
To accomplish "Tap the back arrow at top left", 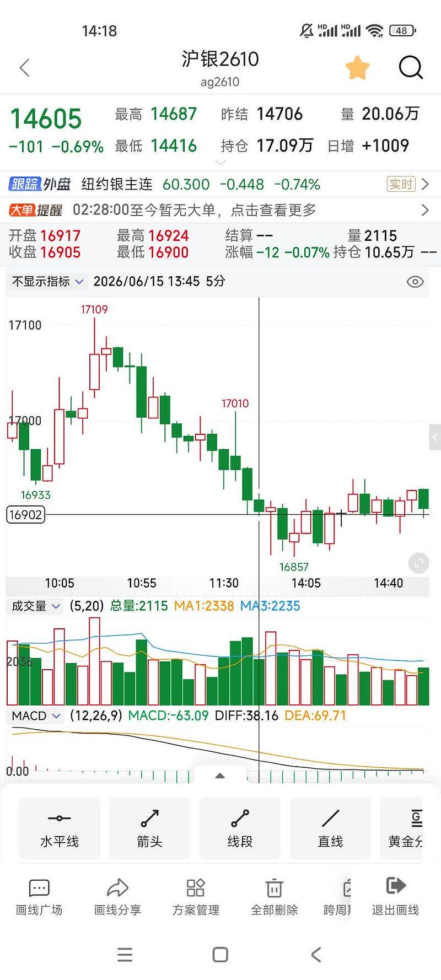I will tap(24, 68).
